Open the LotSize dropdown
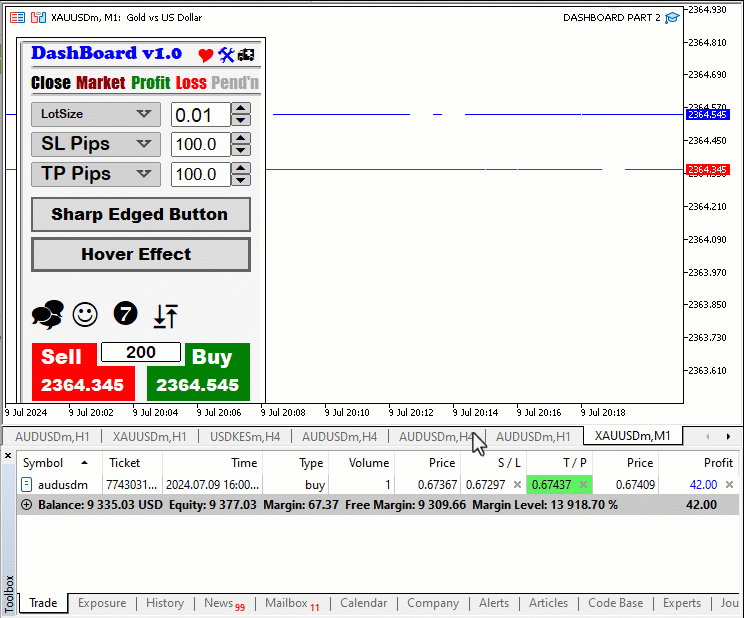The image size is (744, 618). [x=96, y=114]
